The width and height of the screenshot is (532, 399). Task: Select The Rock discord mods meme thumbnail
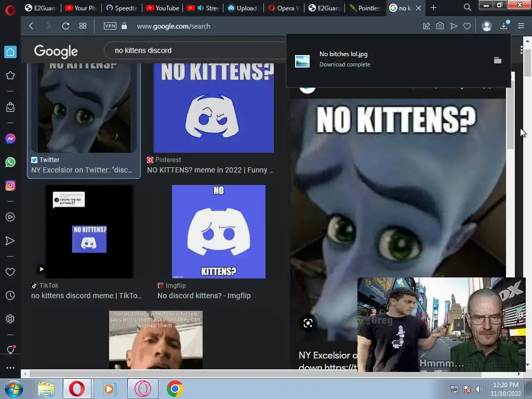click(x=156, y=340)
